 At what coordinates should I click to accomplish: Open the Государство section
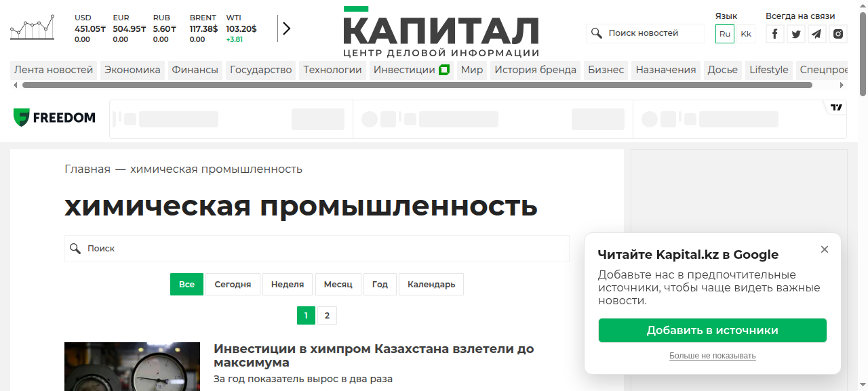(x=261, y=70)
